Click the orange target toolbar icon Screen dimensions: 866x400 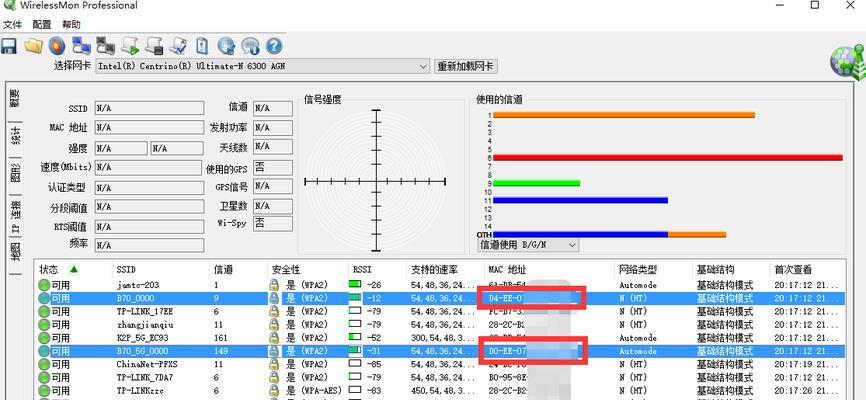click(x=56, y=45)
